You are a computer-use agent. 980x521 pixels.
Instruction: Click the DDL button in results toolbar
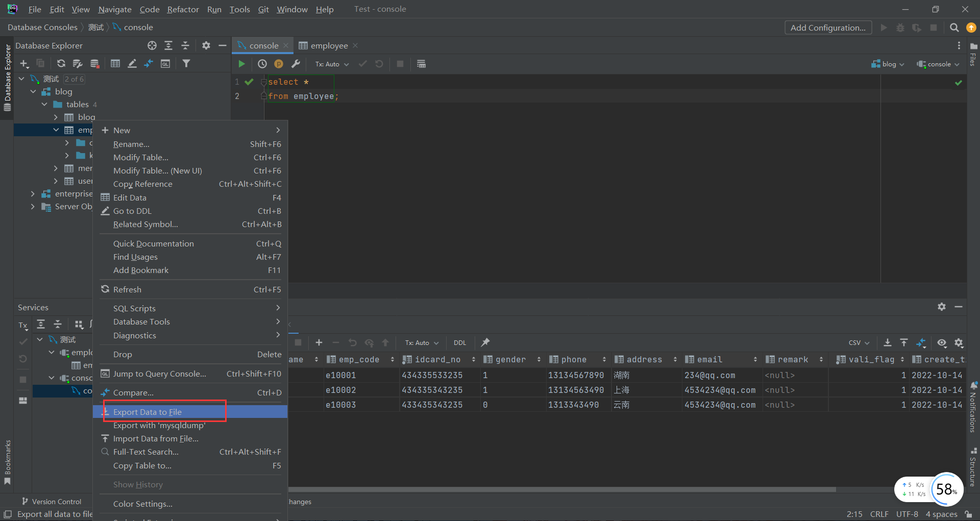point(460,342)
